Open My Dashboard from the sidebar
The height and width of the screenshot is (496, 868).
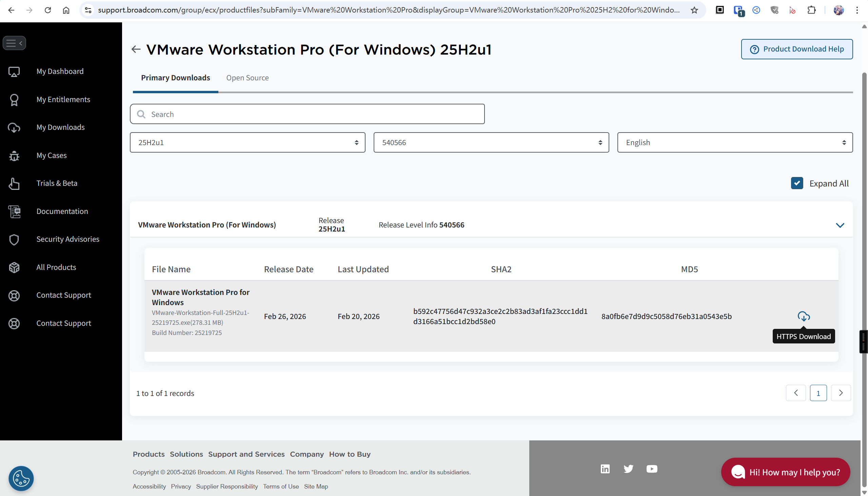tap(60, 71)
